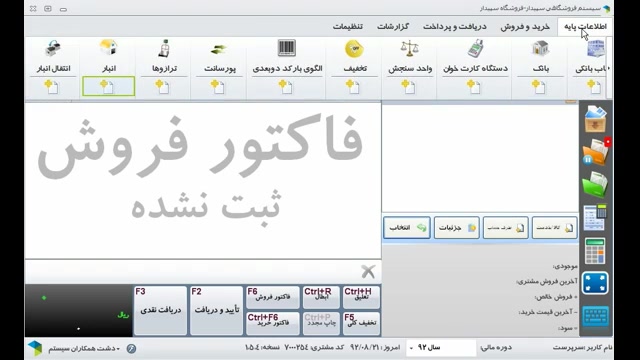The height and width of the screenshot is (360, 640).
Task: Click the F3 دریافت نقدی button
Action: 160,310
